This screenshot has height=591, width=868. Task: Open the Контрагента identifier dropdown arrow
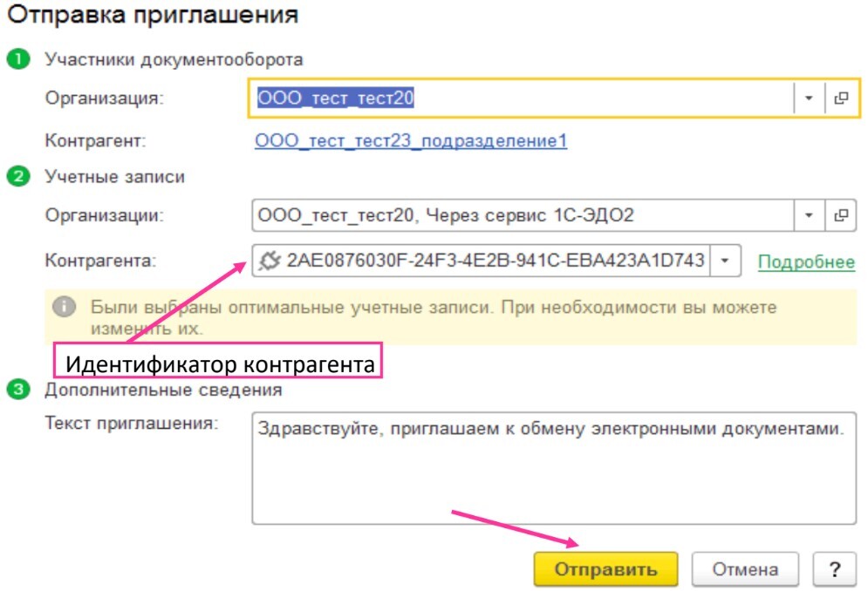coord(725,261)
